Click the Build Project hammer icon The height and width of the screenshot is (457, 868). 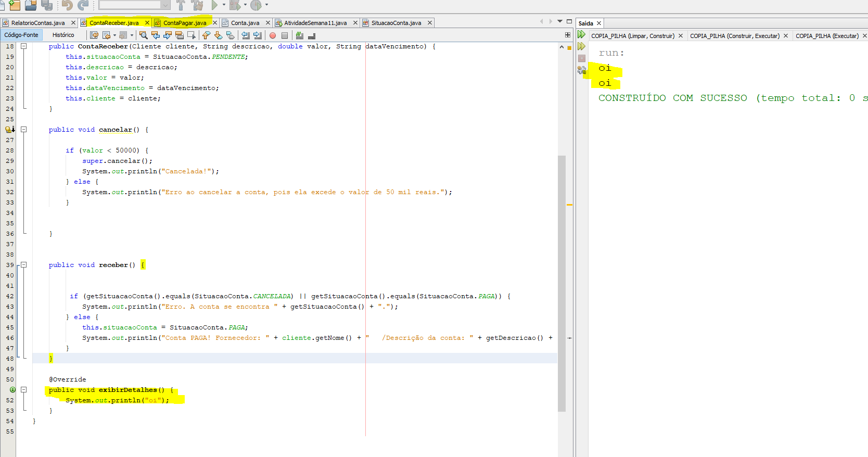(181, 5)
